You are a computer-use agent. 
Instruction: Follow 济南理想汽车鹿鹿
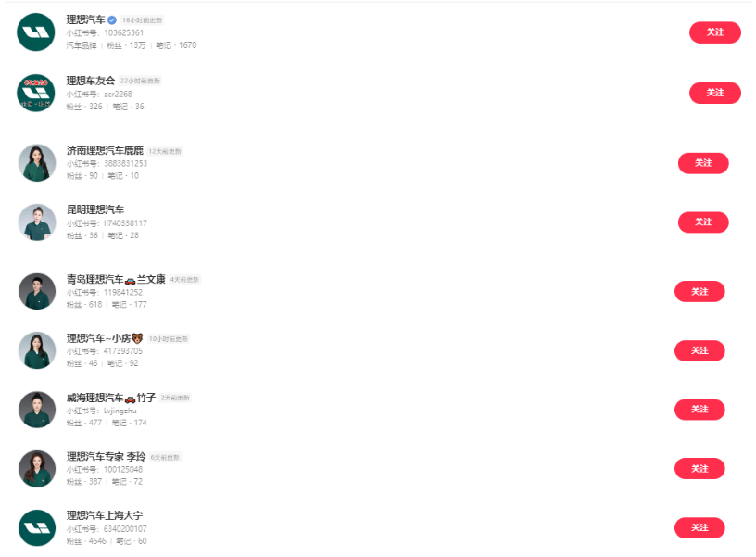[x=703, y=163]
